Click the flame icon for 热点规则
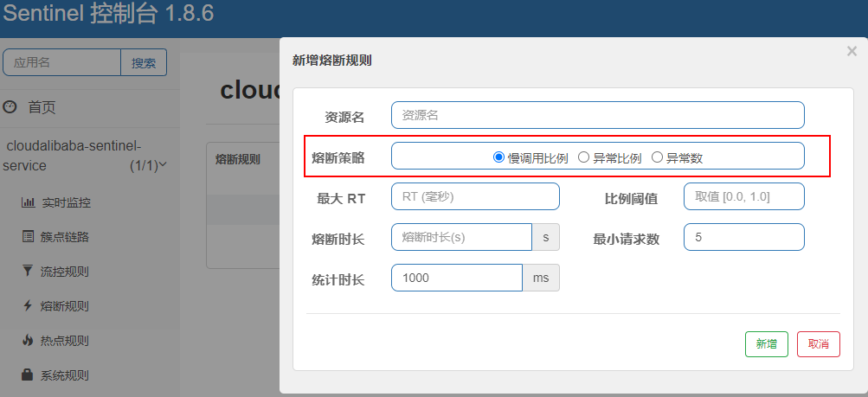The image size is (868, 397). [28, 340]
